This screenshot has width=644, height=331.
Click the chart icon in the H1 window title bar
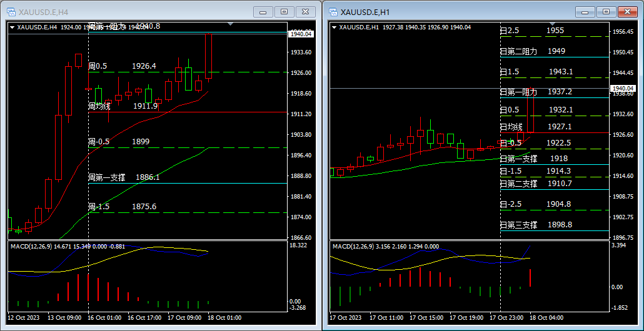click(333, 12)
